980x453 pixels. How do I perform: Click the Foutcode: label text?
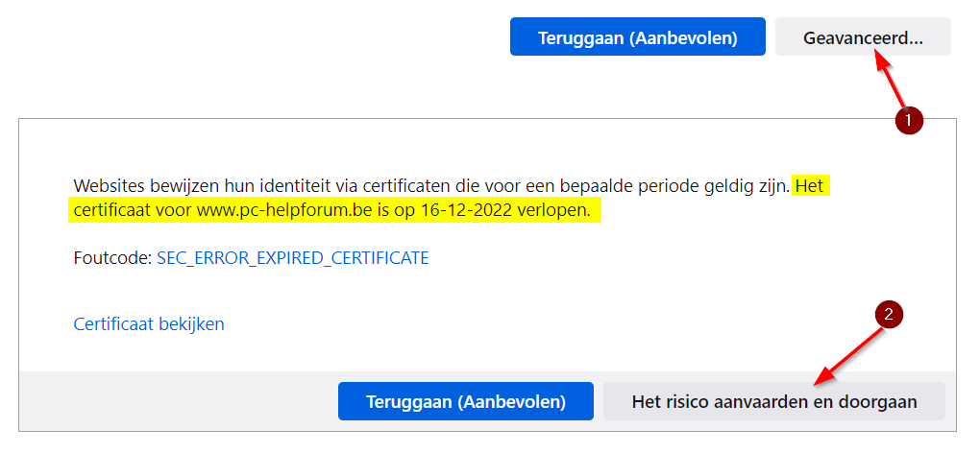[x=111, y=257]
